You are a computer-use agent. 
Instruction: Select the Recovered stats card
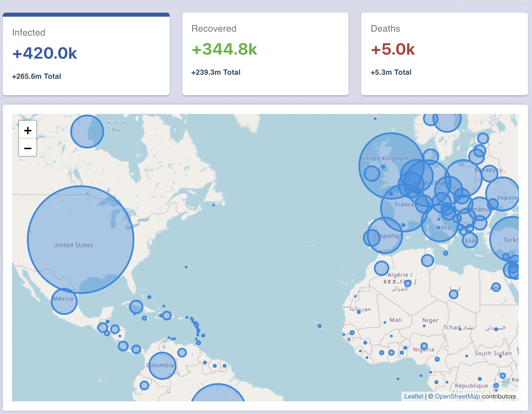pos(265,54)
